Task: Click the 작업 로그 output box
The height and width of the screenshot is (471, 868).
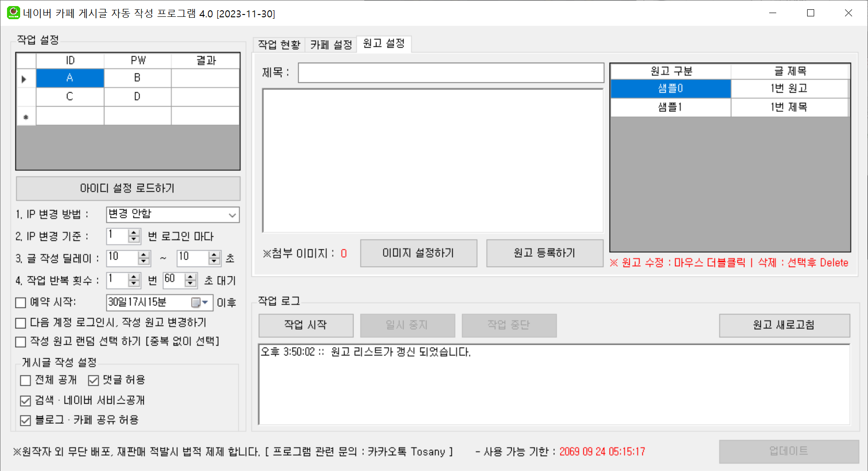Action: coord(554,384)
